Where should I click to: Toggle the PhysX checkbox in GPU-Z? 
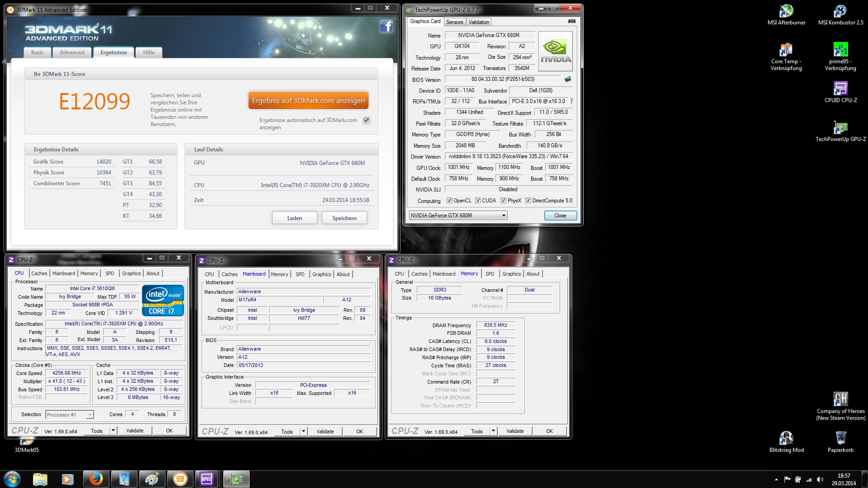tap(503, 201)
